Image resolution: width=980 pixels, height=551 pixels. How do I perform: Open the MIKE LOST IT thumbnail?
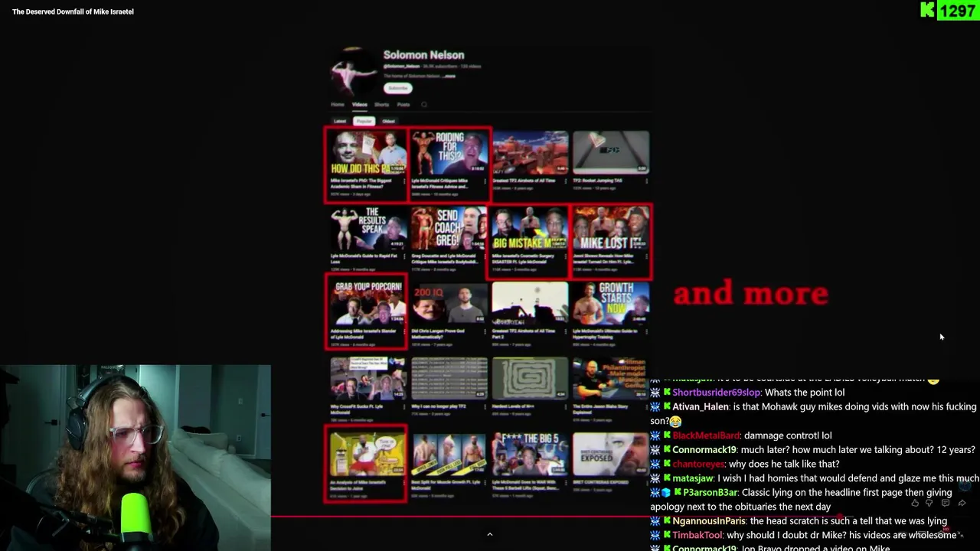611,228
